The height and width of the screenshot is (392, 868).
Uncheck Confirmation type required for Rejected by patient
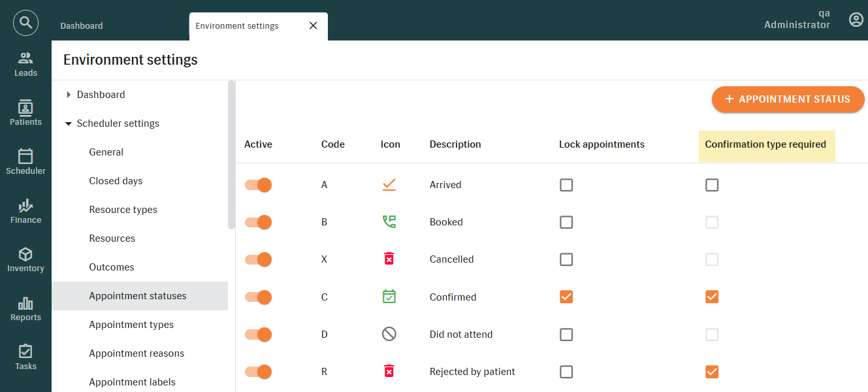pos(712,372)
